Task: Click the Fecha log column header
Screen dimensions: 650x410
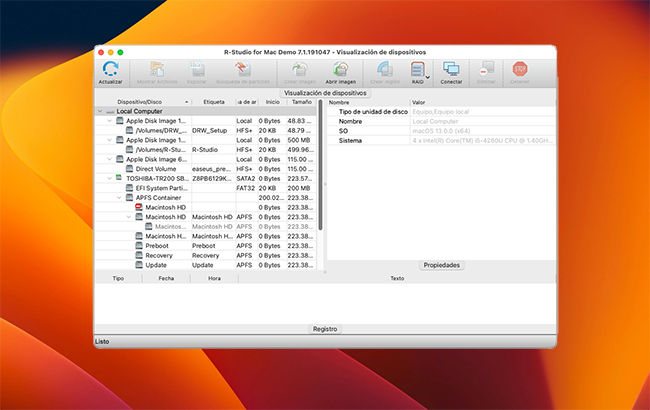Action: coord(166,278)
